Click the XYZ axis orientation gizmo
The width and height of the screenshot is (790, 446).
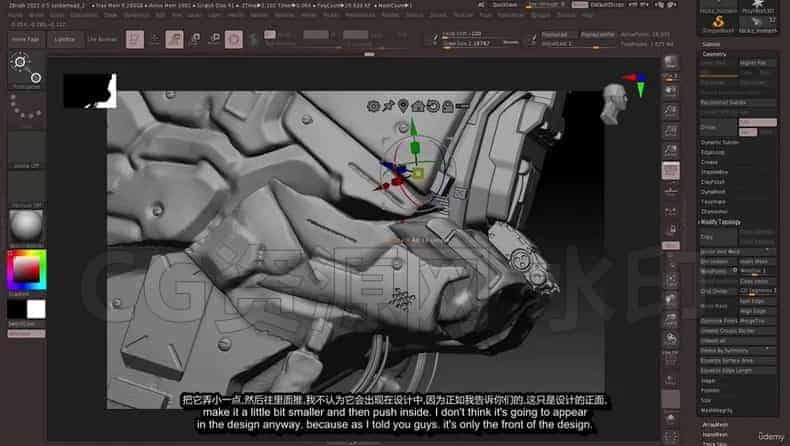pos(636,84)
